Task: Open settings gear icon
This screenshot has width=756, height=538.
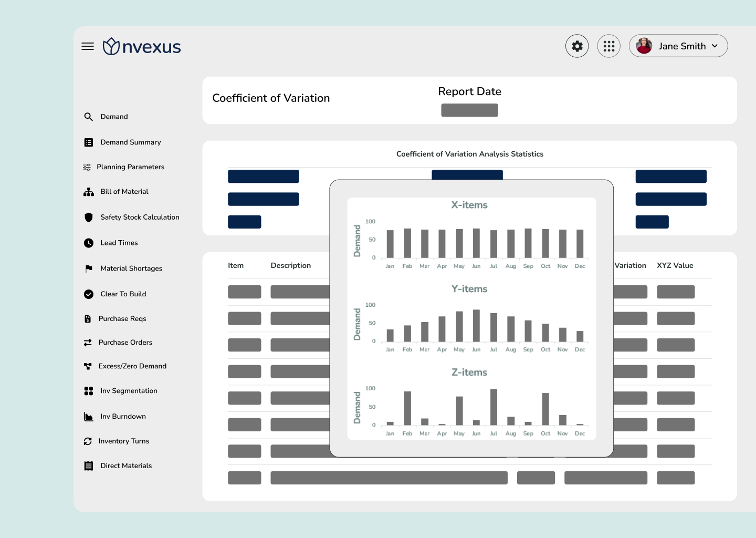Action: [577, 46]
